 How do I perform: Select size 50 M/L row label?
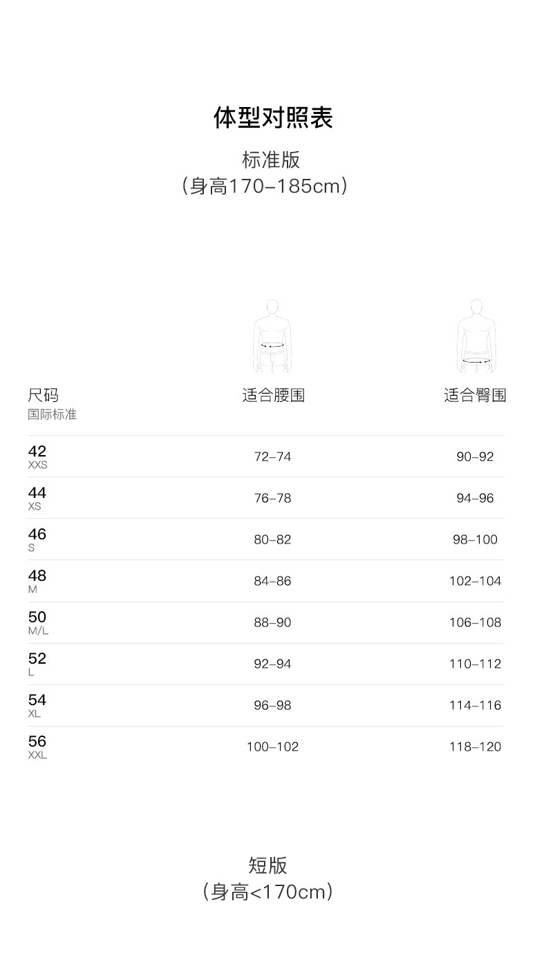pos(38,622)
